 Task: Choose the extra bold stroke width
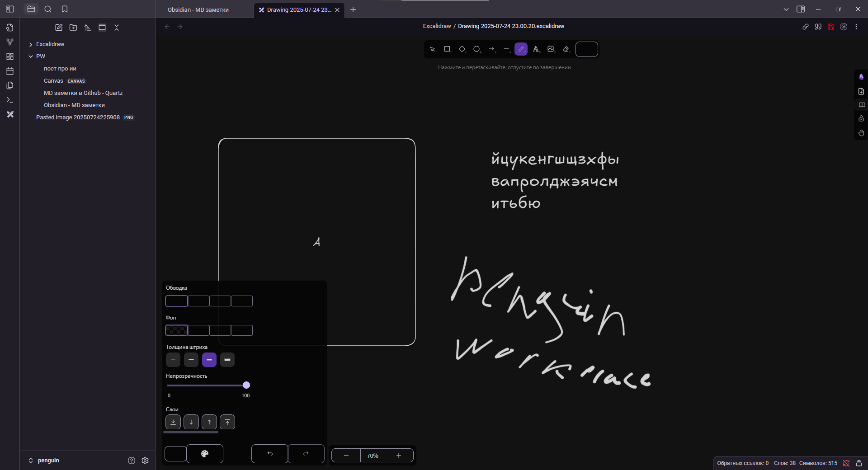227,360
